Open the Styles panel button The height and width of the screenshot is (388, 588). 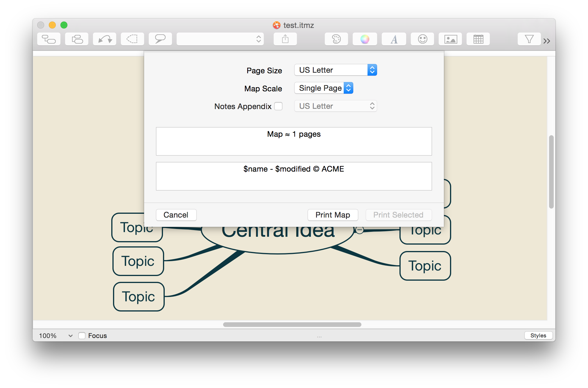538,335
